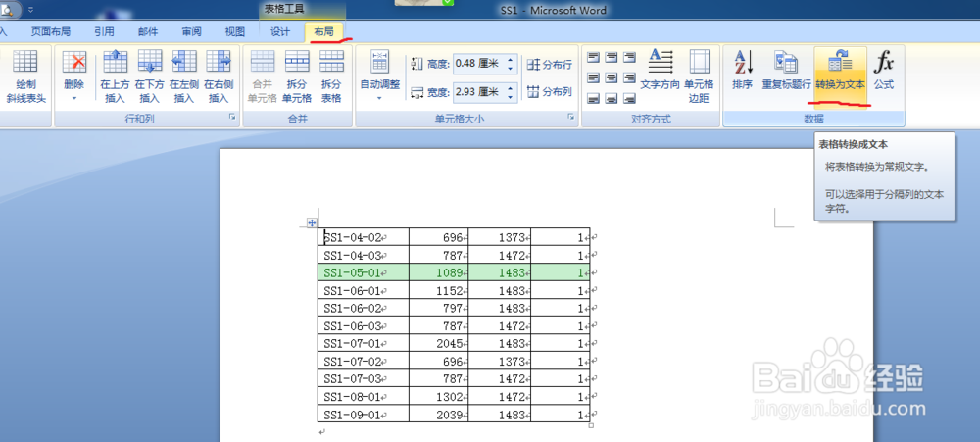Switch to the Table Tools Layout (布局) tab

click(323, 32)
